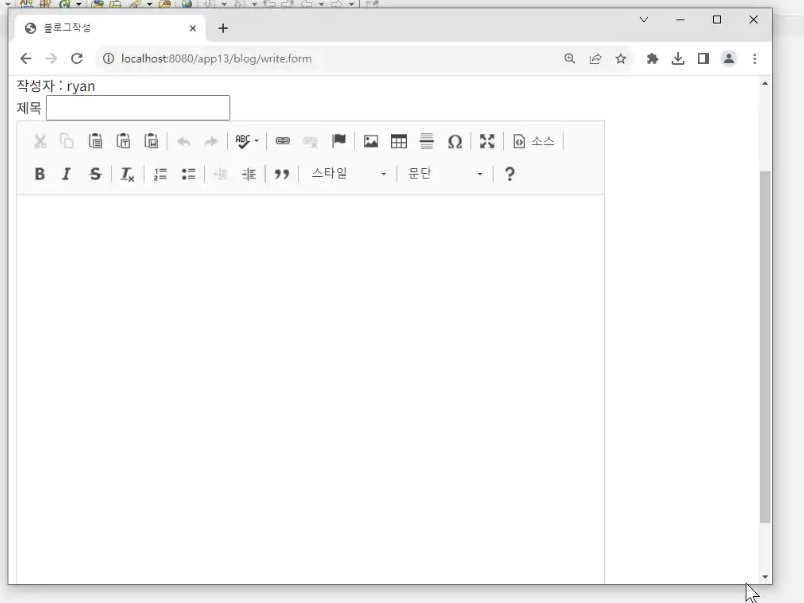This screenshot has height=603, width=804.
Task: Open the tab search chevron dropdown
Action: coord(644,19)
